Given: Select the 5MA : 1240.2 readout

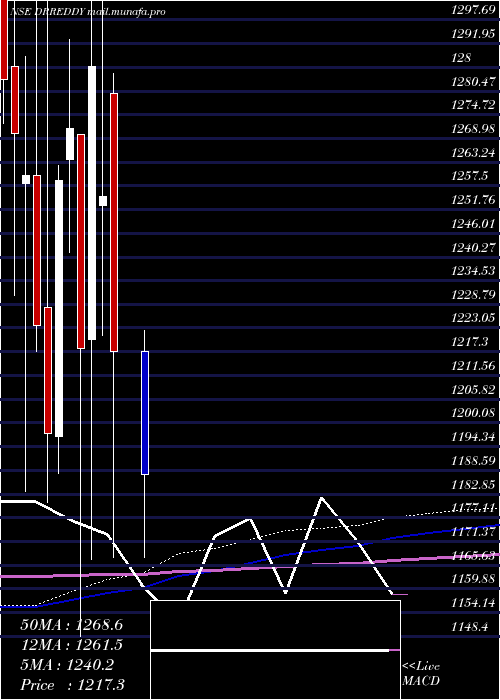Looking at the screenshot, I should [67, 665].
